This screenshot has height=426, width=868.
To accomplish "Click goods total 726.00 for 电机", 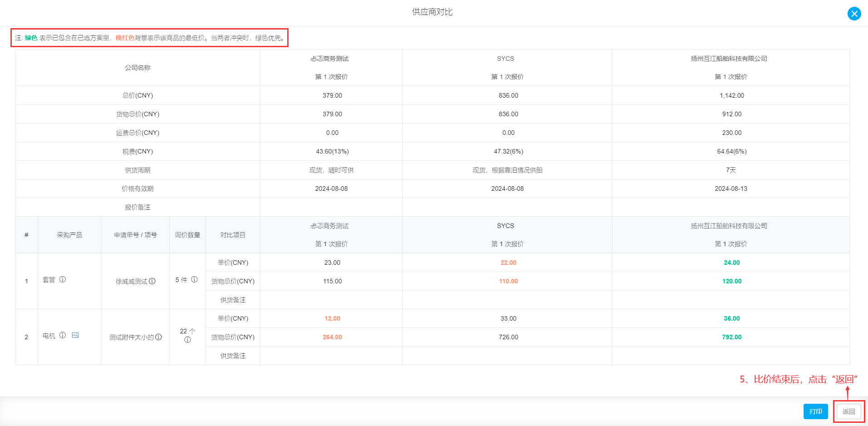I will point(508,337).
